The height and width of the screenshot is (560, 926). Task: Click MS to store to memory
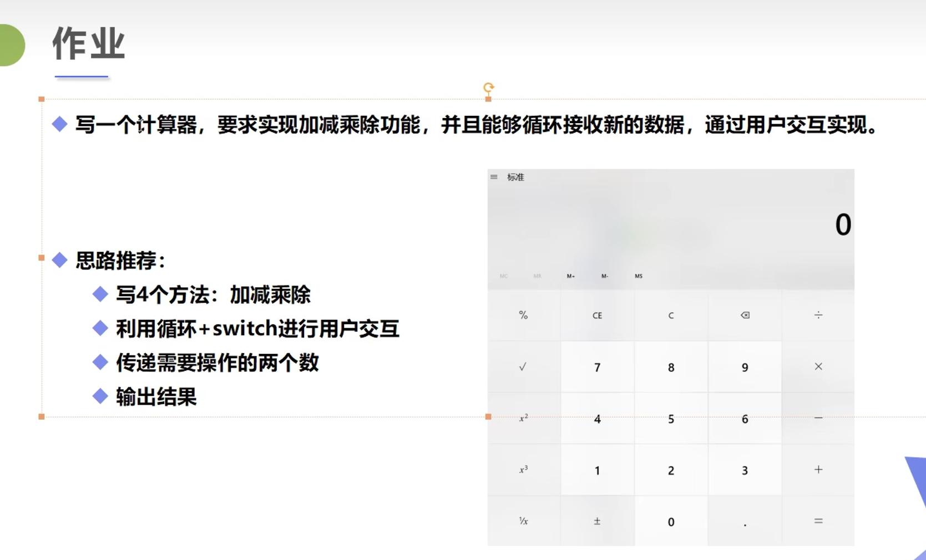(x=639, y=276)
